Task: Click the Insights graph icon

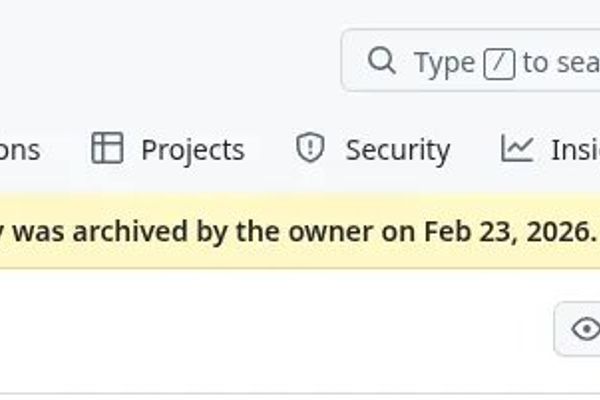Action: 517,149
